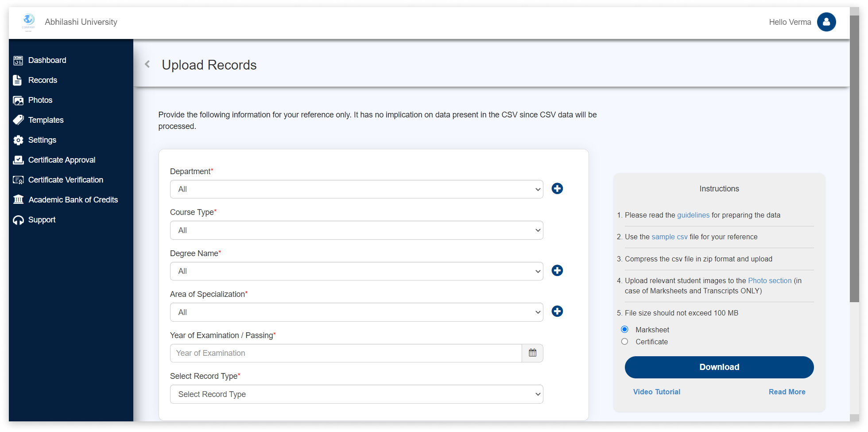Viewport: 868px width, 432px height.
Task: Select the Records icon in the sidebar
Action: [x=18, y=80]
